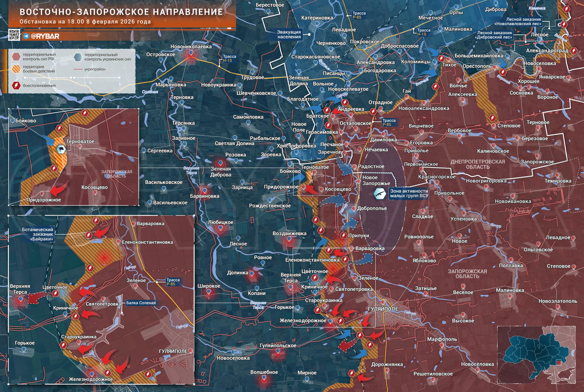Viewport: 584px width, 392px height.
Task: Click the 'Балка Соленая' callout label
Action: click(x=141, y=303)
